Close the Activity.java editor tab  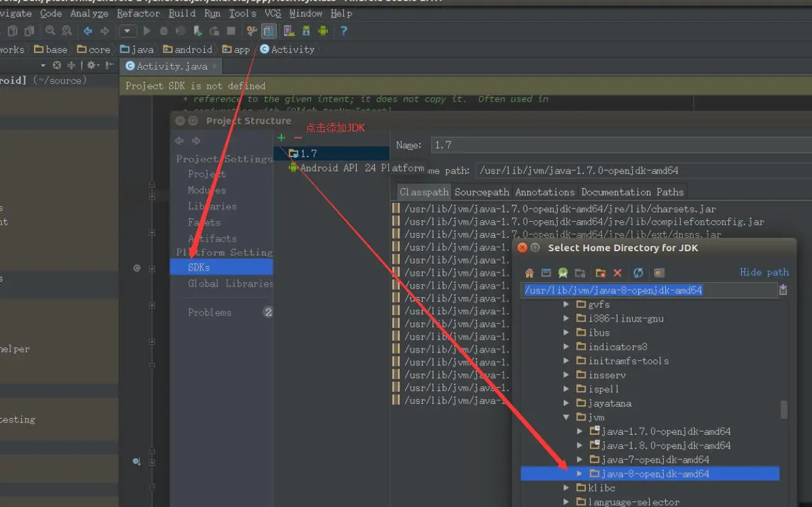214,66
